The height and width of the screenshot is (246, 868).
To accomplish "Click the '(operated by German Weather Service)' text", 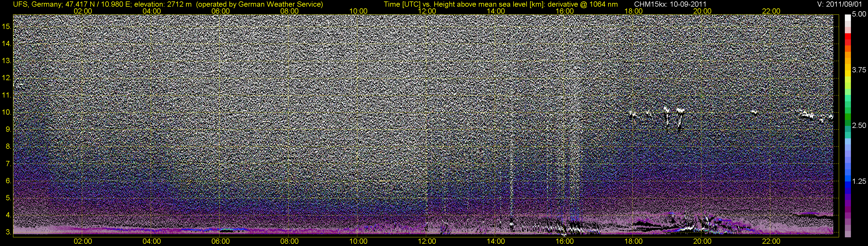I will (x=259, y=4).
